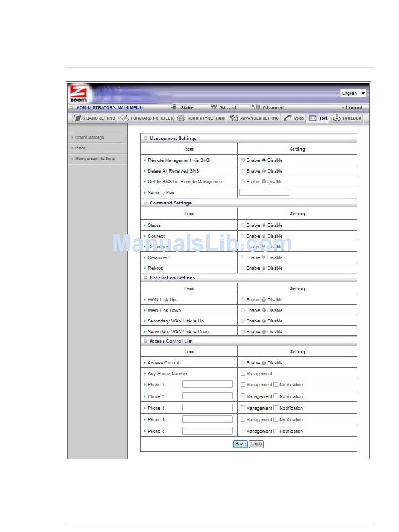Click the Phone 2 number field

pyautogui.click(x=207, y=396)
